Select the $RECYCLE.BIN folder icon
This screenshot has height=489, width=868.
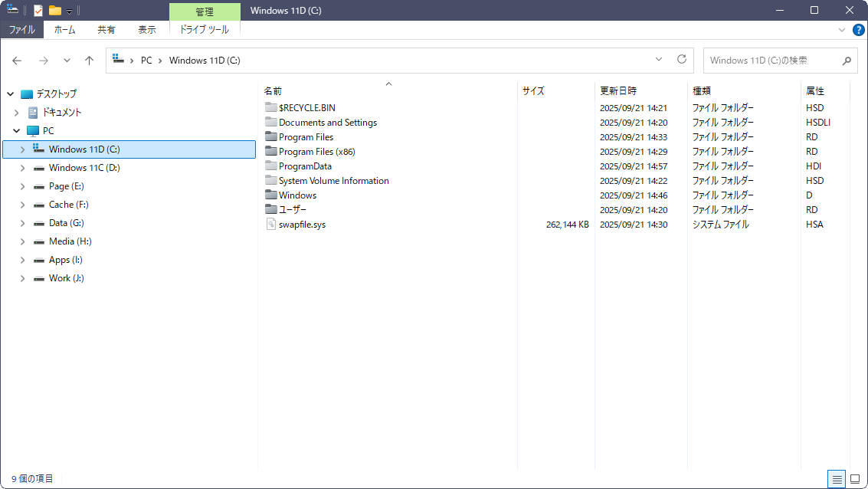[270, 107]
